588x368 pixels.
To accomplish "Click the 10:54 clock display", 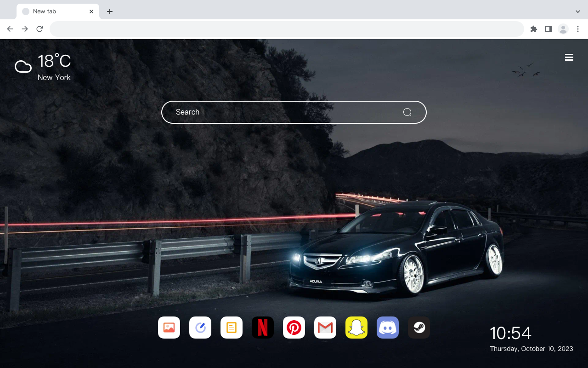I will click(x=510, y=333).
